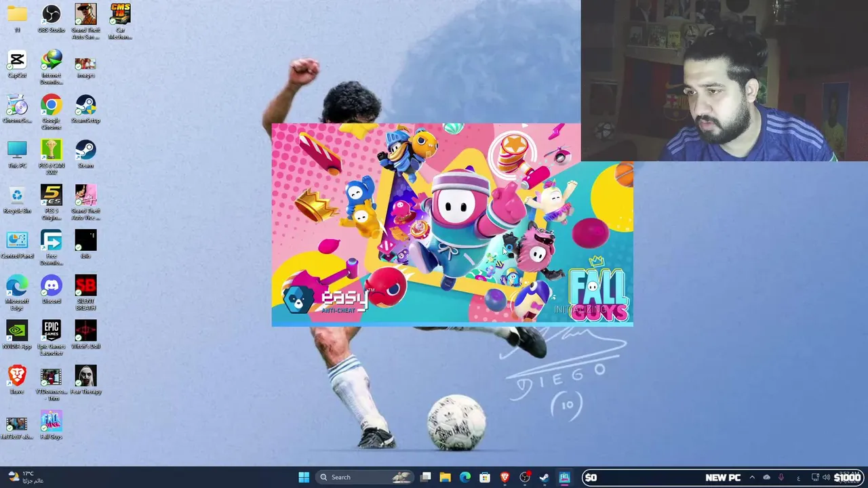The image size is (868, 488).
Task: Launch the NVIDIA App shortcut
Action: coord(17,335)
